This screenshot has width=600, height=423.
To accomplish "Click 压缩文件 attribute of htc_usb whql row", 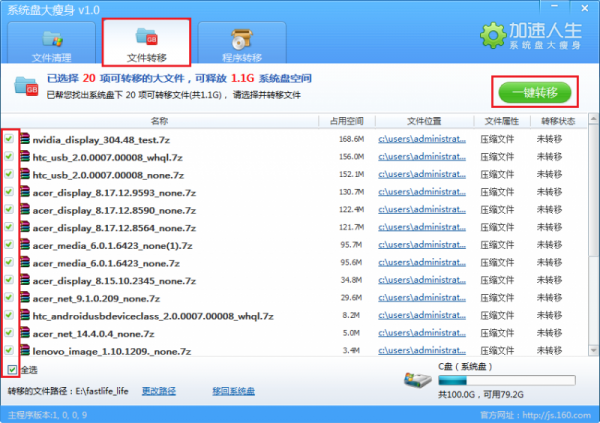I will (497, 157).
